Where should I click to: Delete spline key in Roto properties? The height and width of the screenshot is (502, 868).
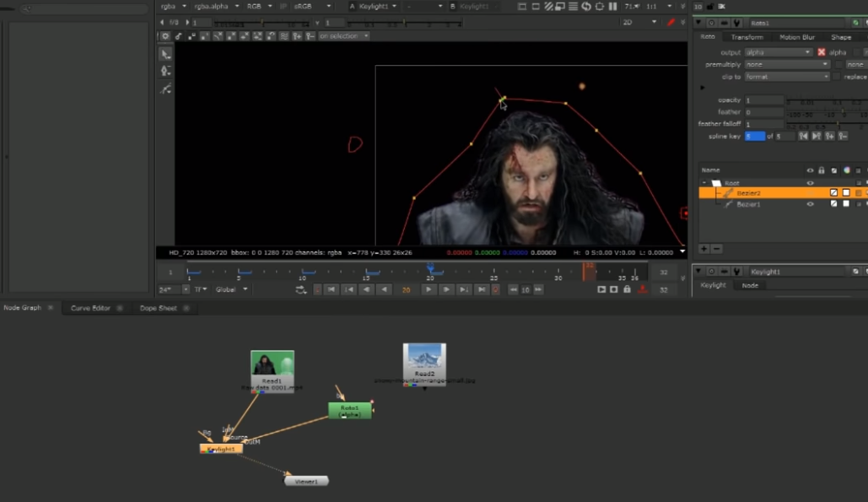[843, 136]
